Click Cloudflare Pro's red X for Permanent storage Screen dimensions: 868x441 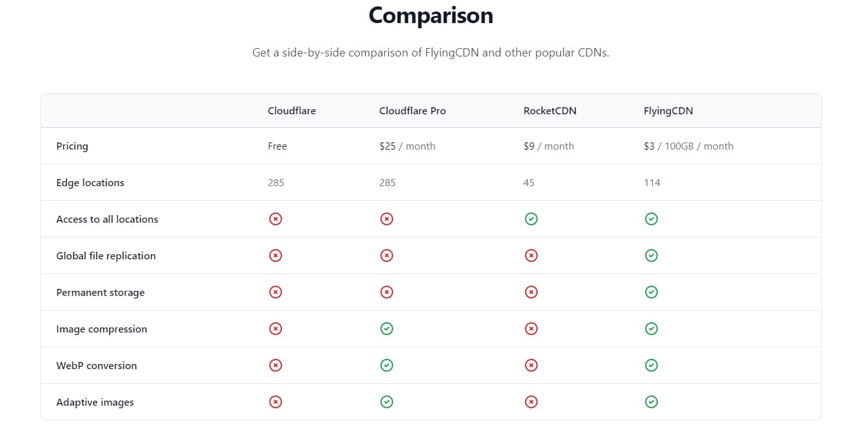tap(386, 292)
